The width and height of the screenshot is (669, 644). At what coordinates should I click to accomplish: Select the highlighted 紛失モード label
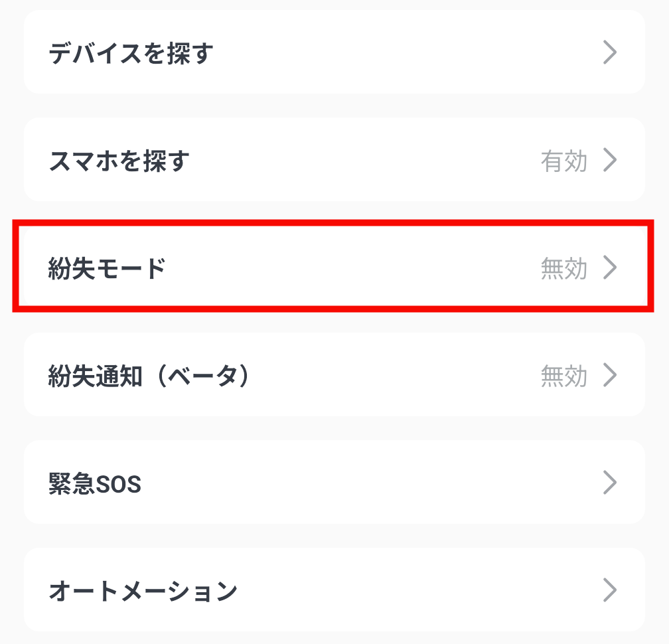pos(107,268)
